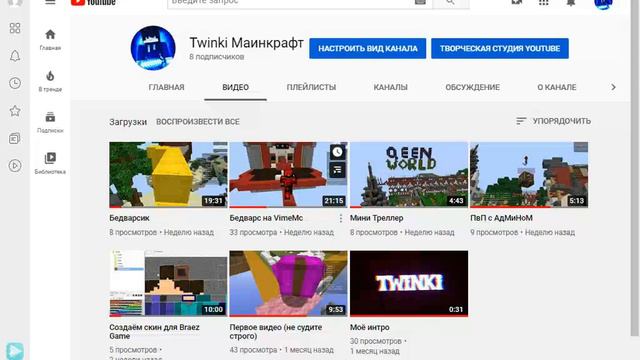Open the КАНАЛЫ tab
640x360 pixels.
[x=391, y=87]
